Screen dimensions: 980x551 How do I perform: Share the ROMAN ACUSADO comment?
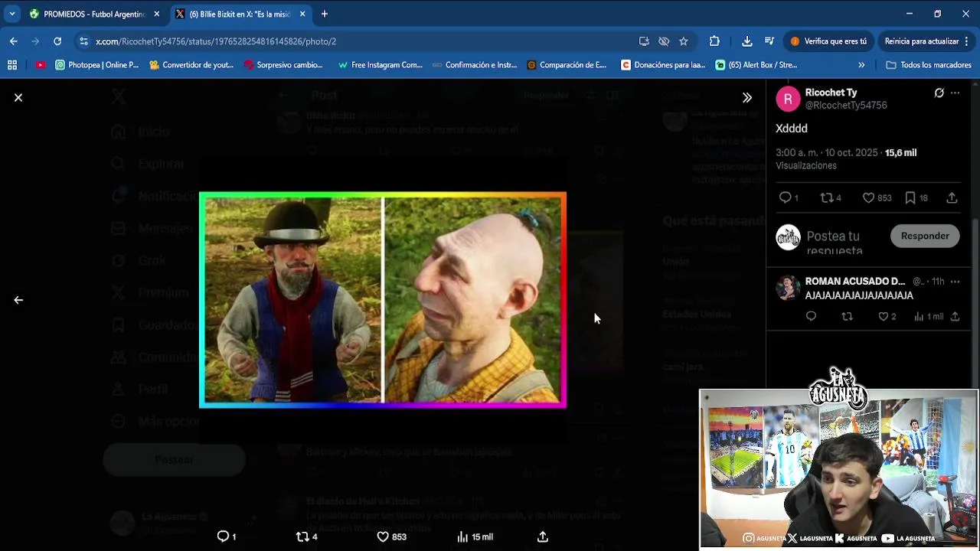[x=955, y=316]
